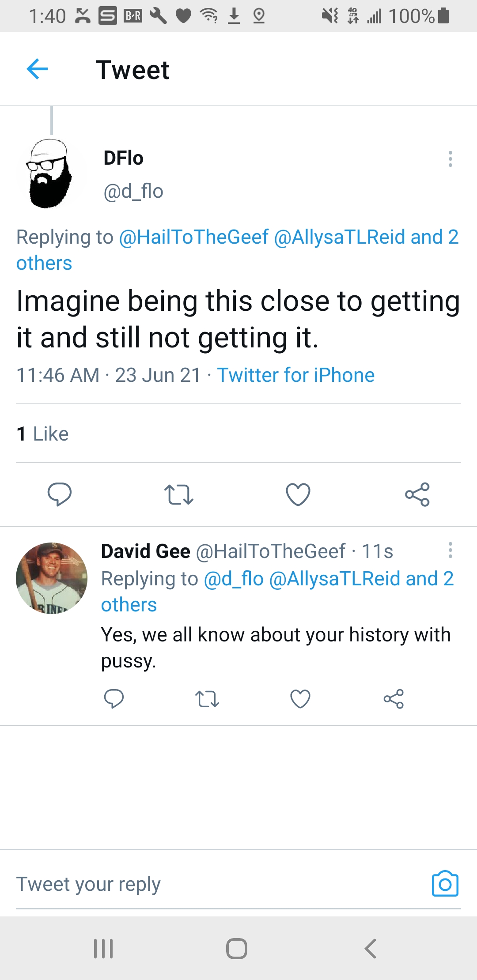Attach a photo using the camera icon
This screenshot has width=477, height=980.
445,884
